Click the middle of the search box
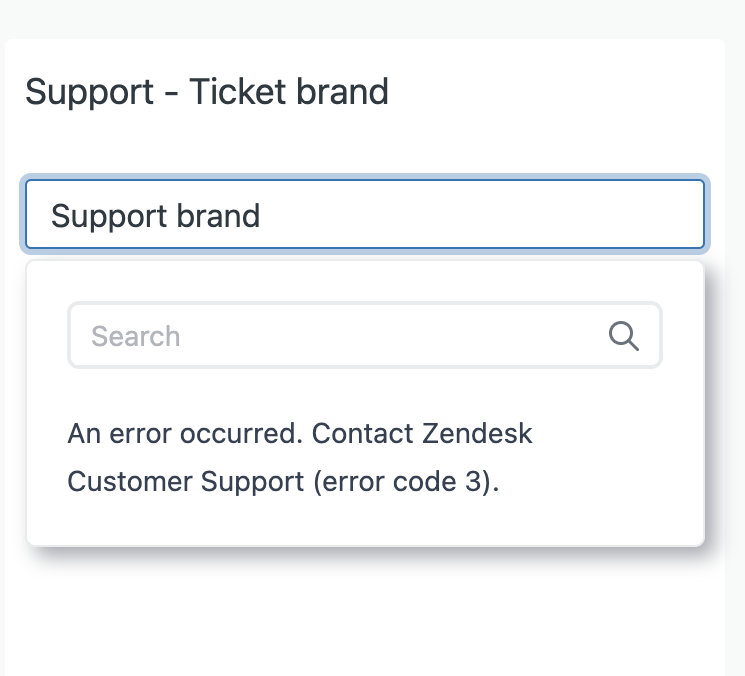The image size is (745, 676). 364,336
